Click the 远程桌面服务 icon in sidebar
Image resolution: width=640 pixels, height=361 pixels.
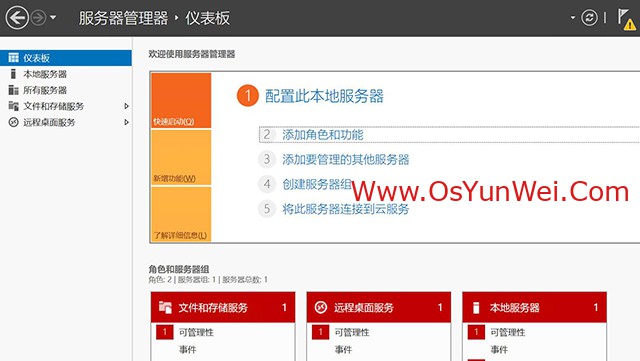(x=13, y=122)
